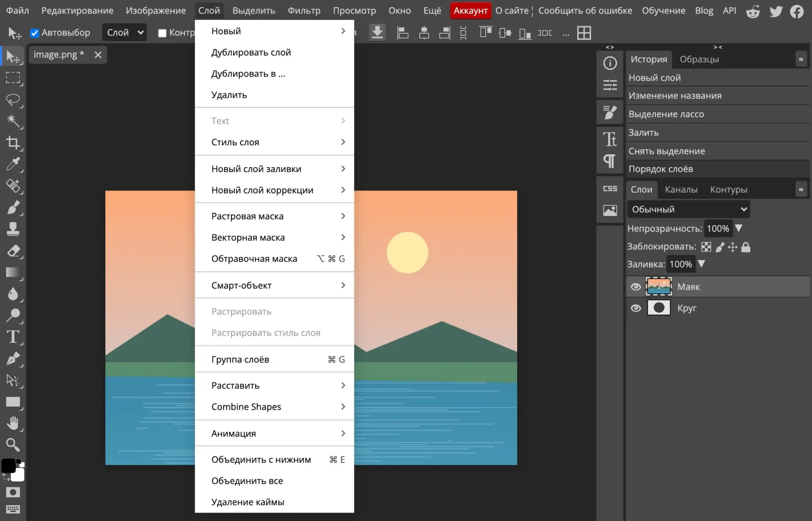Screen dimensions: 812x521
Task: Toggle lock transparent pixels checkerboard icon
Action: [706, 247]
